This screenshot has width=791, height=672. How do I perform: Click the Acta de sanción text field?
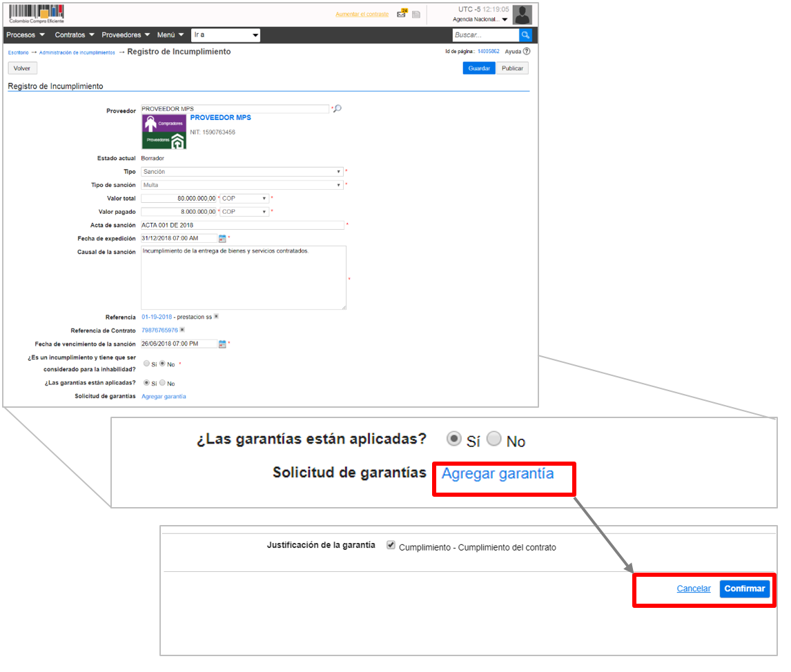[x=242, y=225]
